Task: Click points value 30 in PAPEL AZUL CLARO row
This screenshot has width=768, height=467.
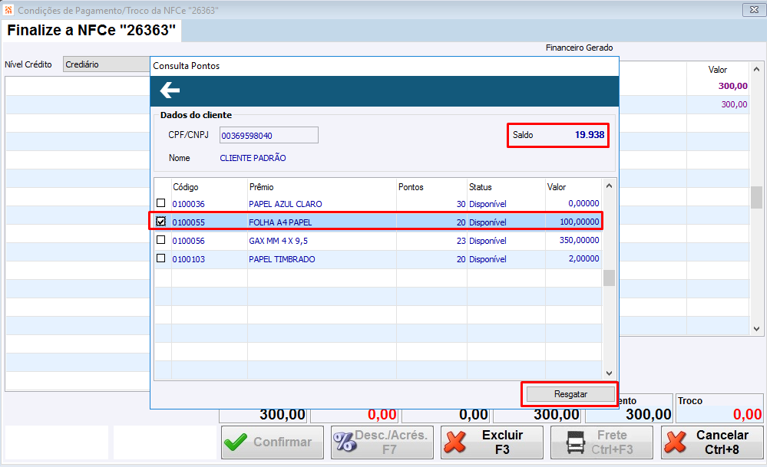Action: tap(460, 204)
